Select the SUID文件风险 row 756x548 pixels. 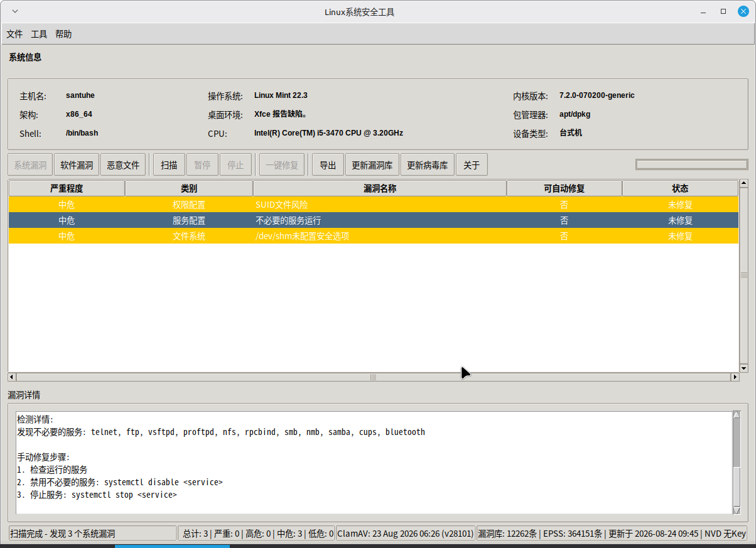pos(373,205)
